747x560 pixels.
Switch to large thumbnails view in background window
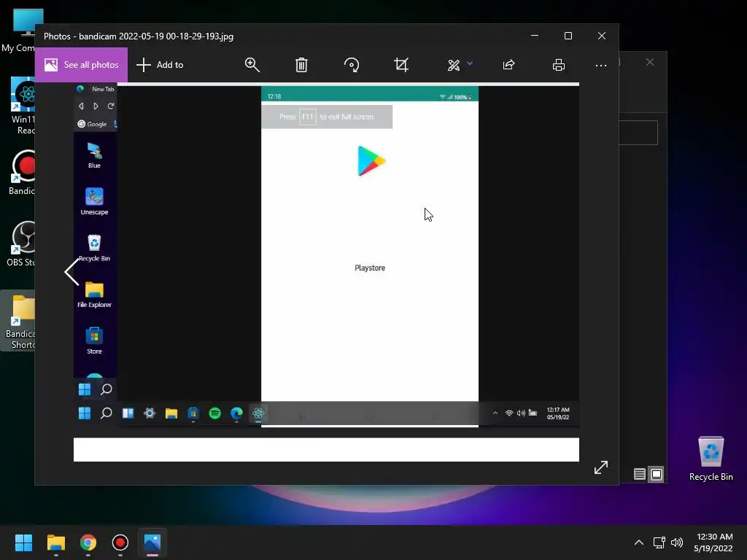tap(657, 474)
